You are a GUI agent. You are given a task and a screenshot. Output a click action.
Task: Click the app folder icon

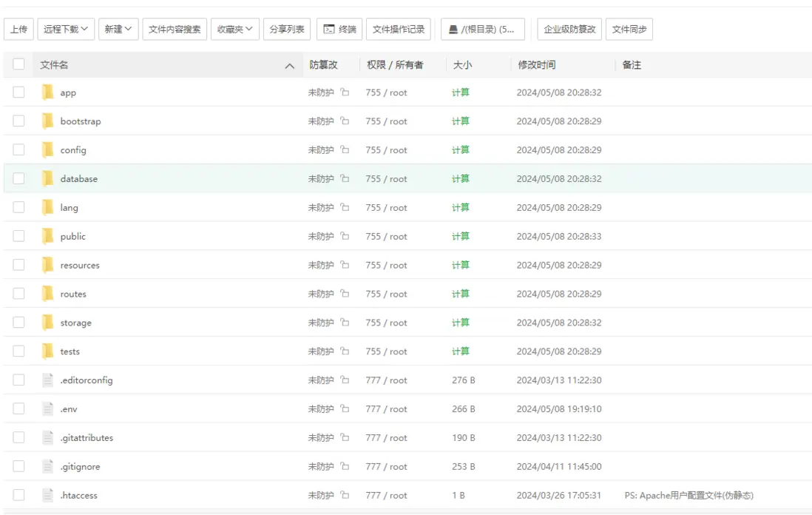coord(48,92)
